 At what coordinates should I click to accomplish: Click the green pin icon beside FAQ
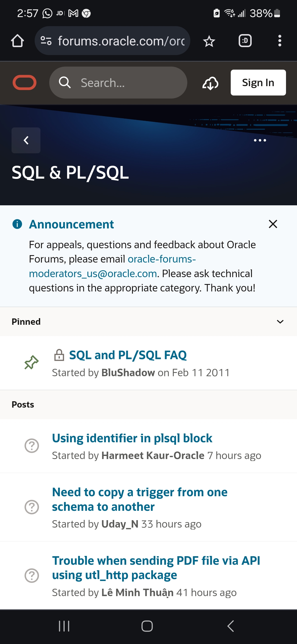pyautogui.click(x=32, y=362)
